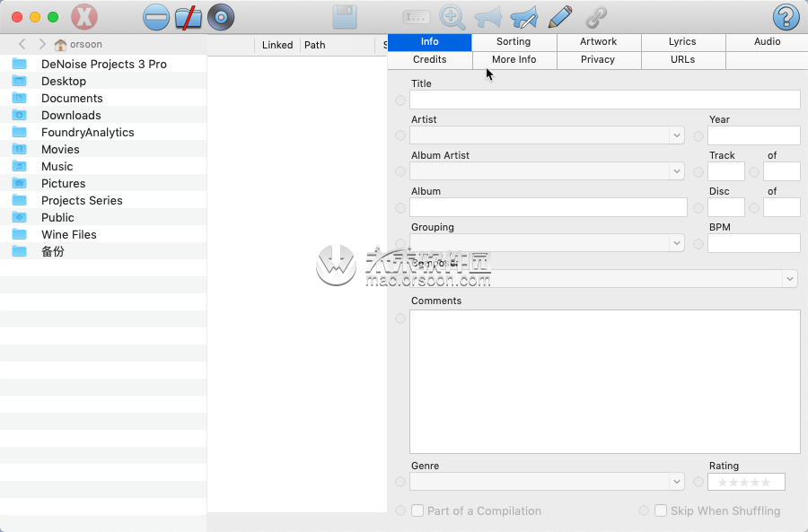
Task: Click the rename text field toolbar icon
Action: click(416, 17)
